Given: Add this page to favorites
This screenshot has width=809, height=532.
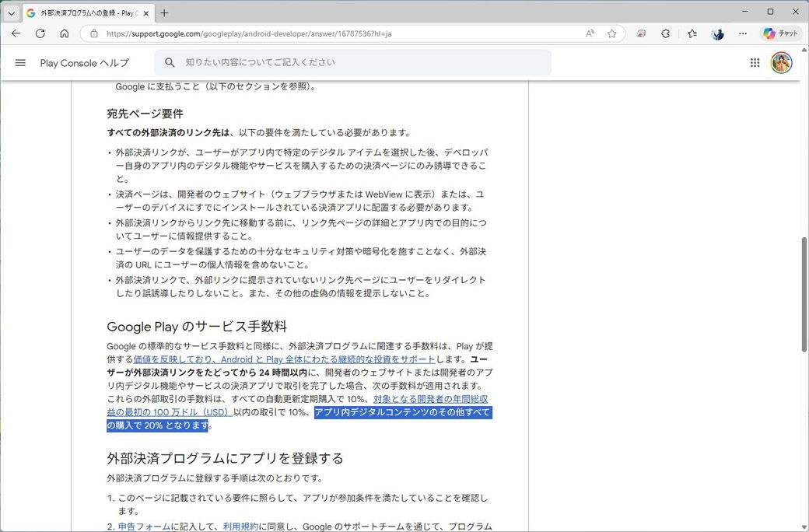Looking at the screenshot, I should click(612, 33).
